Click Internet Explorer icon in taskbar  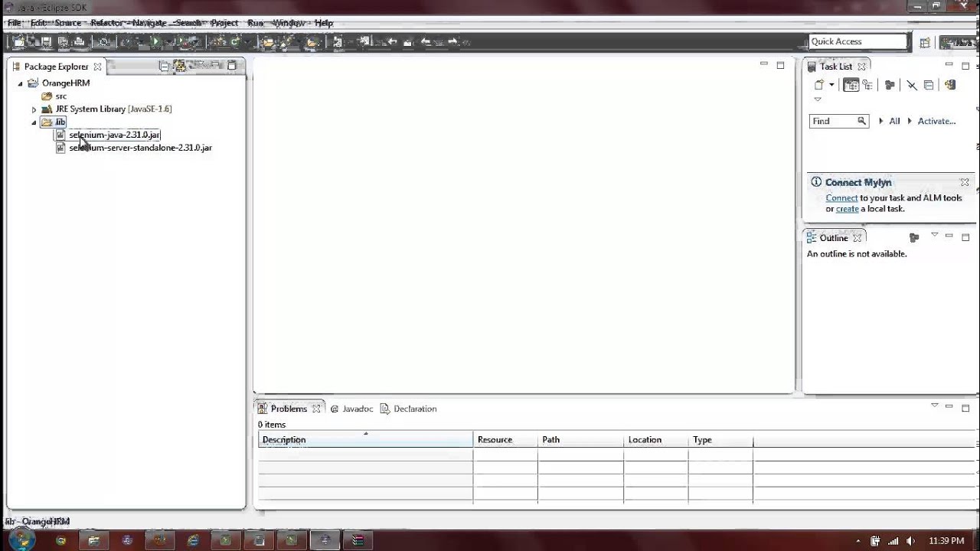pyautogui.click(x=193, y=540)
